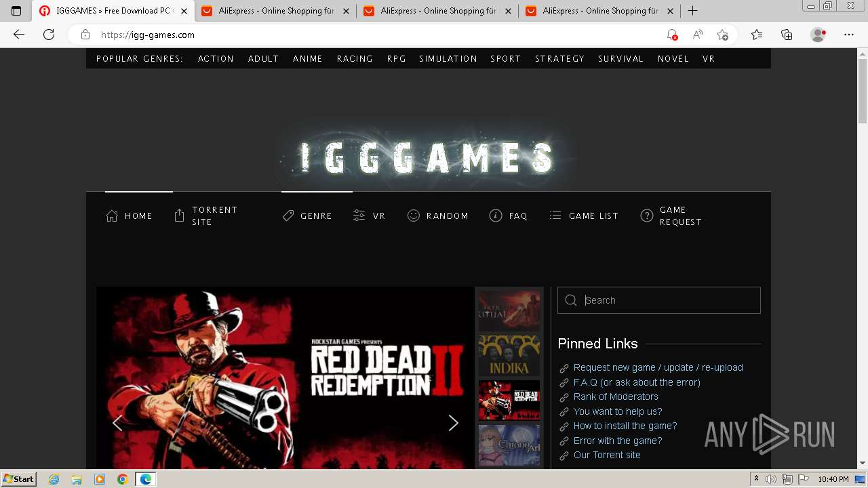
Task: Open the ADULT genre
Action: coord(263,59)
